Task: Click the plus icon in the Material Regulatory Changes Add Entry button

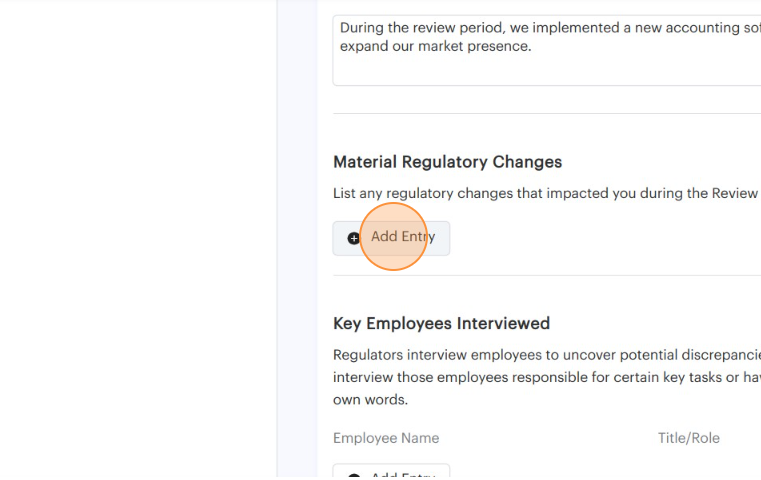Action: pos(354,238)
